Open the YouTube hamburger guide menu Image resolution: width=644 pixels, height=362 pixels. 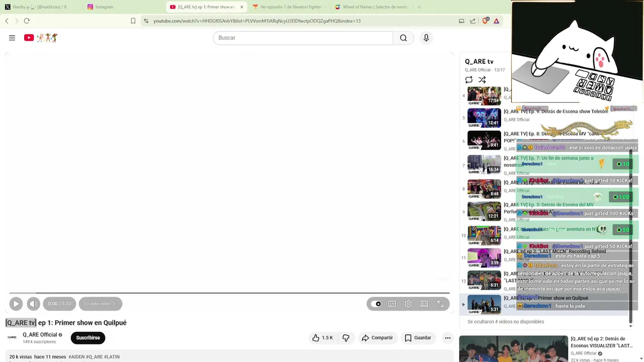(12, 38)
